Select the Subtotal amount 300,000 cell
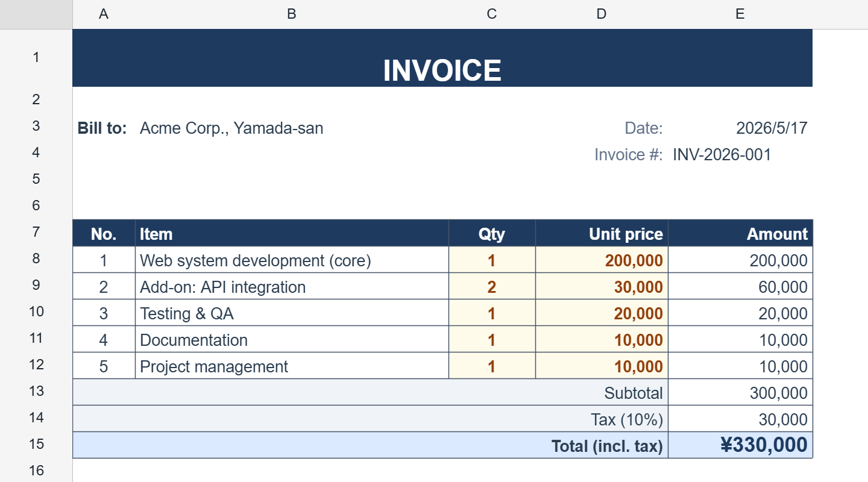This screenshot has width=868, height=482. (x=740, y=393)
